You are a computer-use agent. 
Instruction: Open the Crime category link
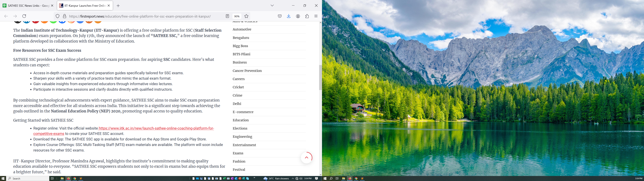coord(237,96)
